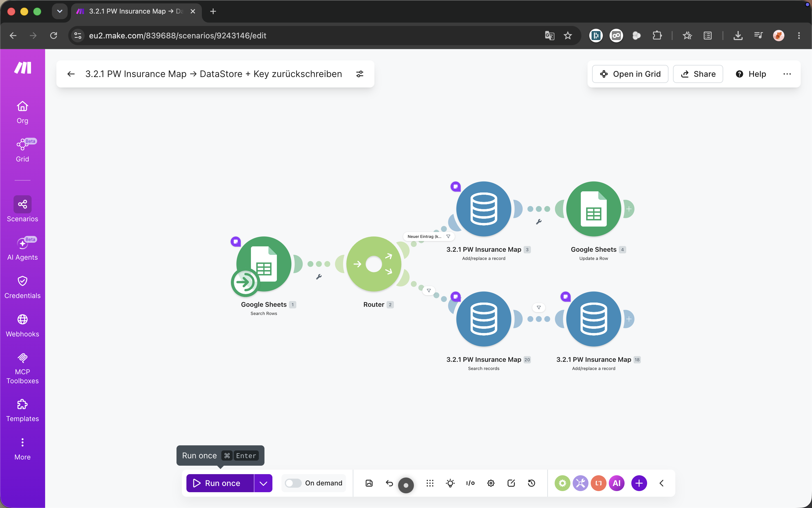The height and width of the screenshot is (508, 812).
Task: Save the scenario
Action: pyautogui.click(x=369, y=483)
